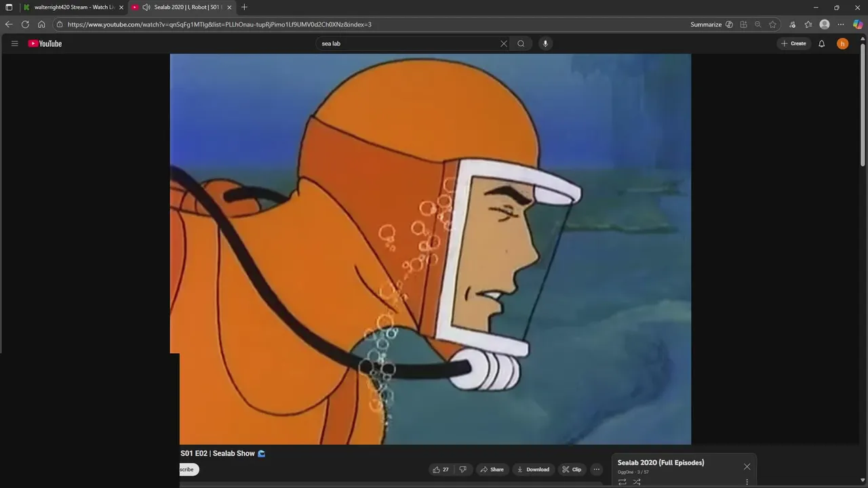Download this video
868x488 pixels.
pyautogui.click(x=533, y=469)
